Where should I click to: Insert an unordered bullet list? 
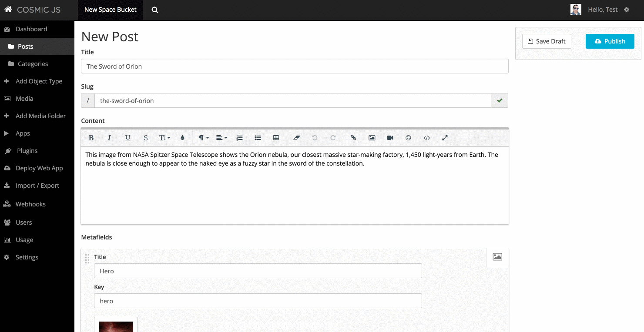(x=258, y=138)
